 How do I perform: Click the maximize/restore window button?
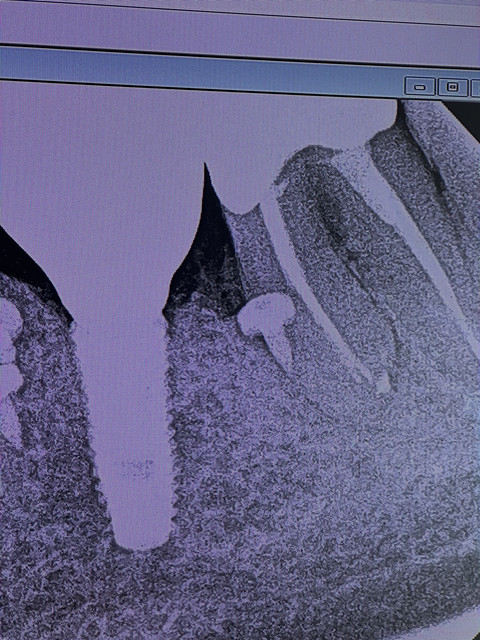click(x=453, y=87)
